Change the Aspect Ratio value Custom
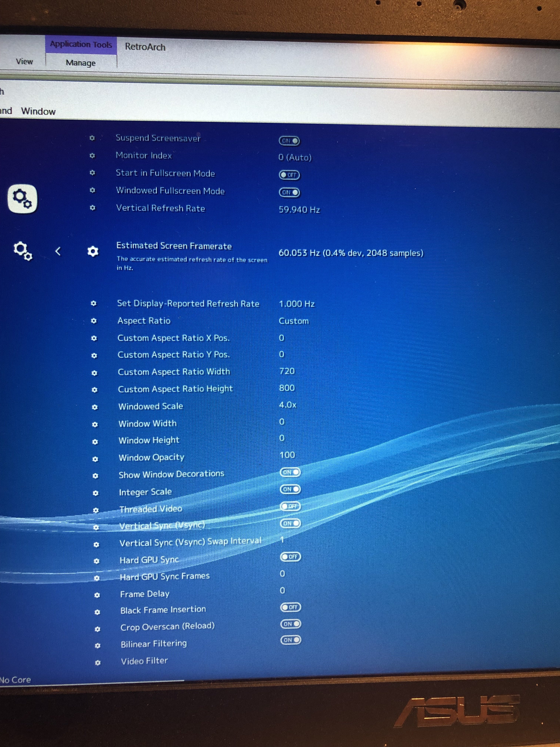The image size is (560, 747). pyautogui.click(x=294, y=321)
